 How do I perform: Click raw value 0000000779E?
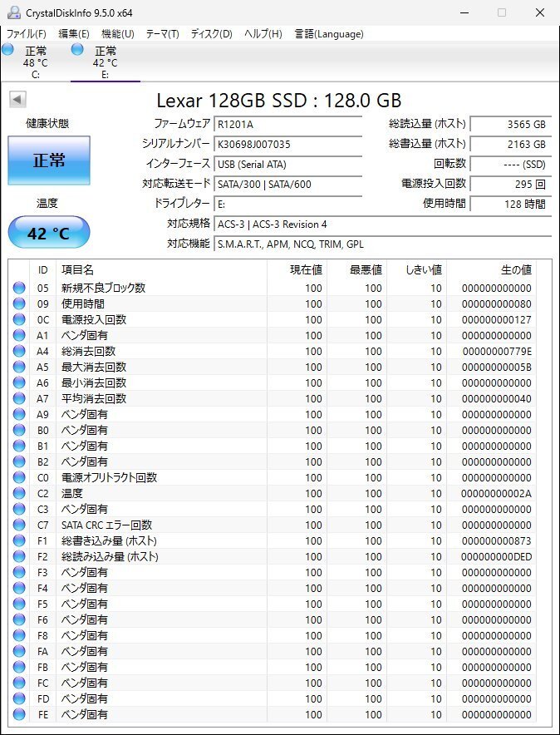[497, 352]
